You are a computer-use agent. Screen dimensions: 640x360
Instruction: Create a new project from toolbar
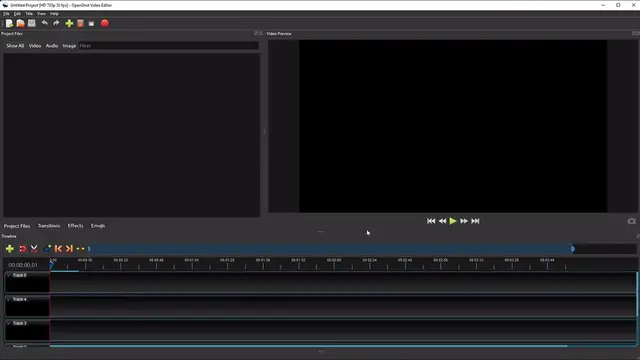tap(9, 23)
